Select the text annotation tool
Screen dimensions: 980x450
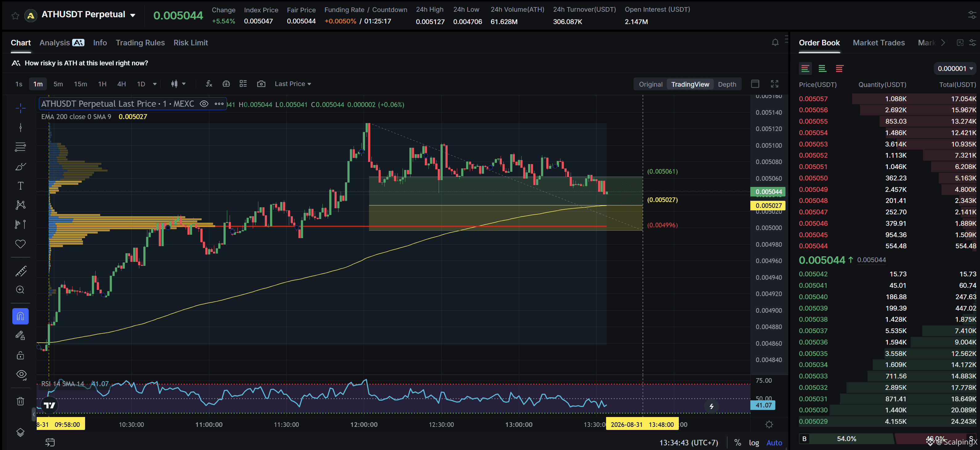(x=21, y=185)
